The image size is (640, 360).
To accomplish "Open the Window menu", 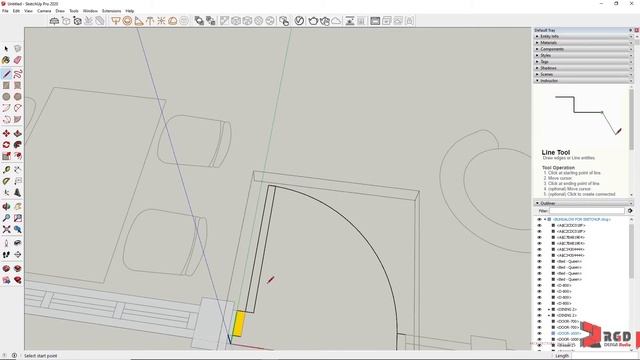I will pos(90,11).
